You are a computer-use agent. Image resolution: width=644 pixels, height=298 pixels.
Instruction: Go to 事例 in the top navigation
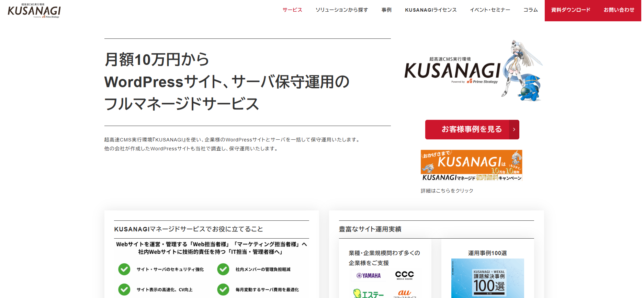386,10
